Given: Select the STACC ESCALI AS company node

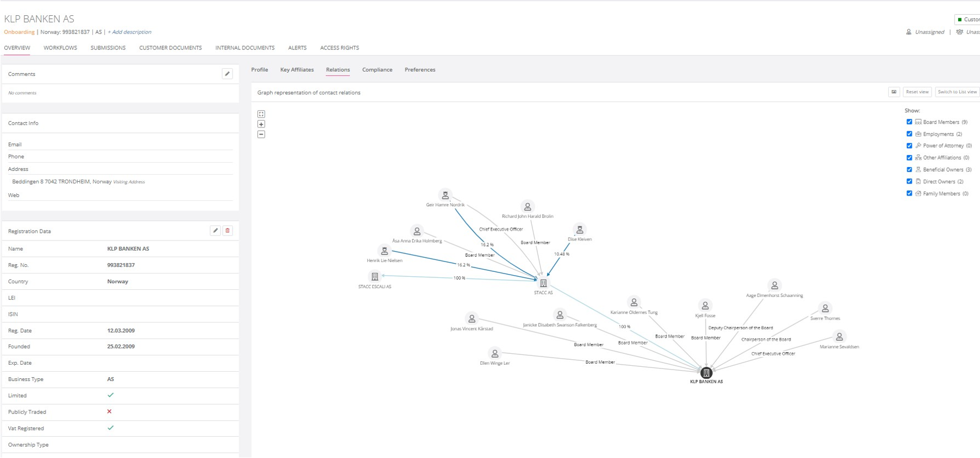Looking at the screenshot, I should pyautogui.click(x=375, y=276).
